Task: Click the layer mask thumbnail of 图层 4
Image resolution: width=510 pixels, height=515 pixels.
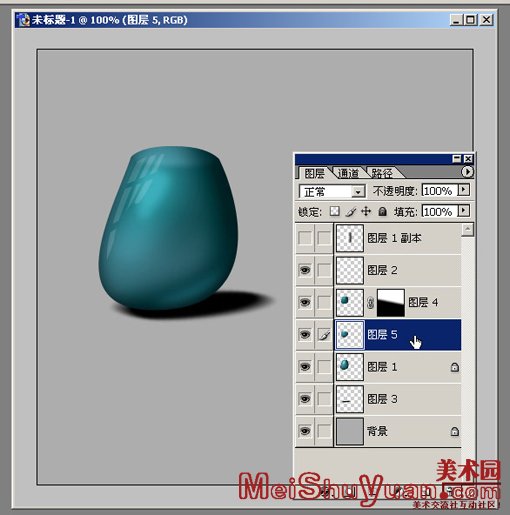Action: tap(391, 303)
